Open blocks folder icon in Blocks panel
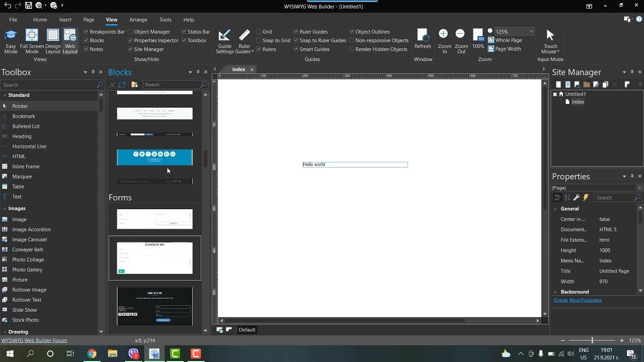The width and height of the screenshot is (644, 362). coord(134,84)
